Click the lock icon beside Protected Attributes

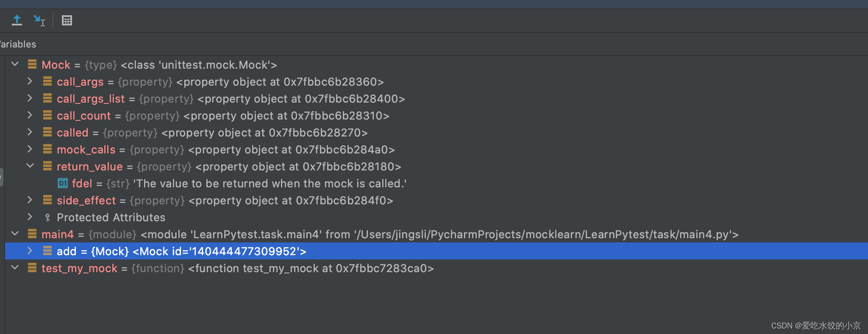click(47, 217)
